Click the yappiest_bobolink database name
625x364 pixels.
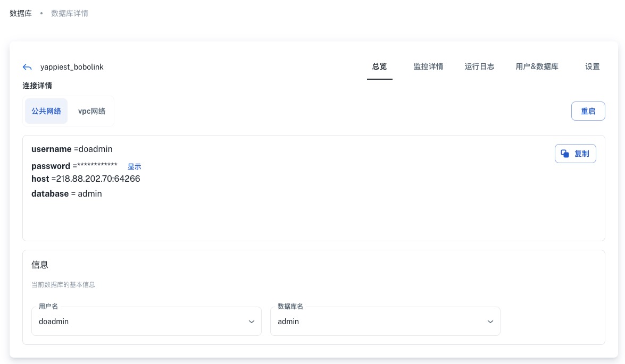pos(72,67)
